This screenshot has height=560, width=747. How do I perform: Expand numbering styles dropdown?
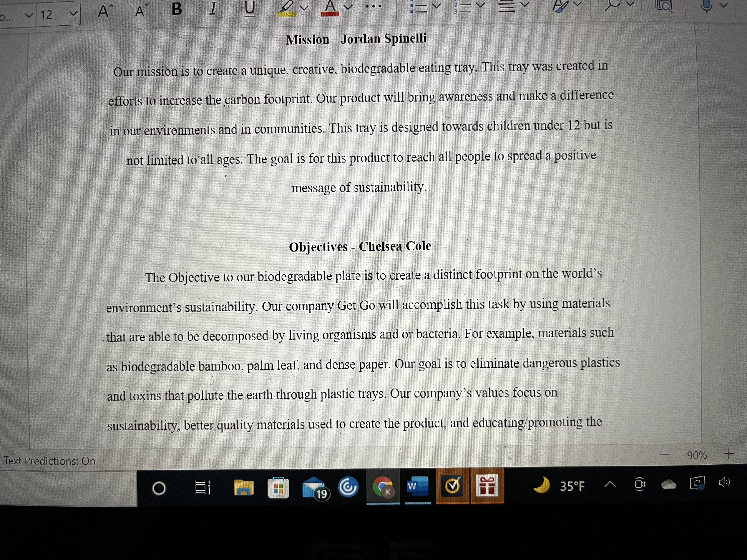coord(481,5)
